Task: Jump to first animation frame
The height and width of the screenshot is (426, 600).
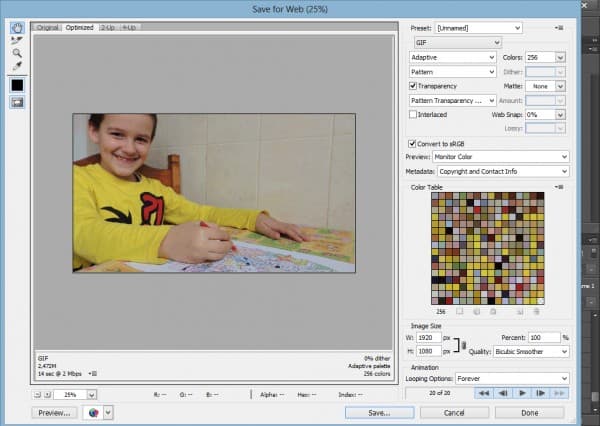Action: coord(485,393)
